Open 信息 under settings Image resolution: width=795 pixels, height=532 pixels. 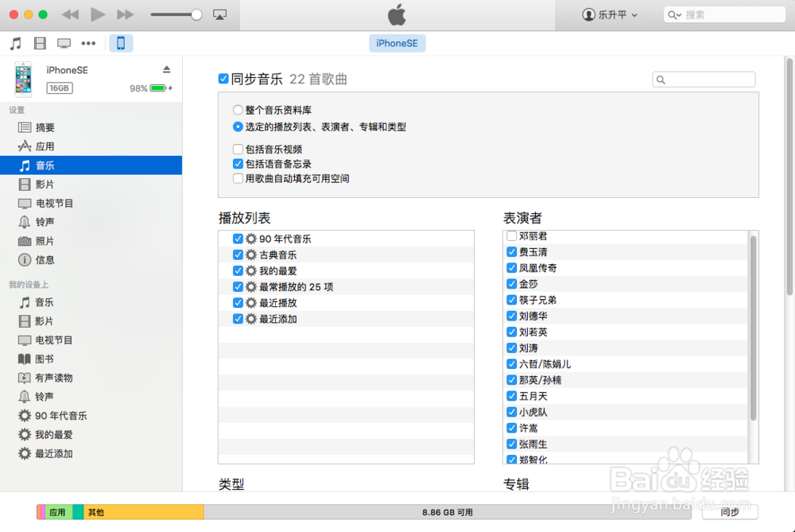pyautogui.click(x=91, y=260)
